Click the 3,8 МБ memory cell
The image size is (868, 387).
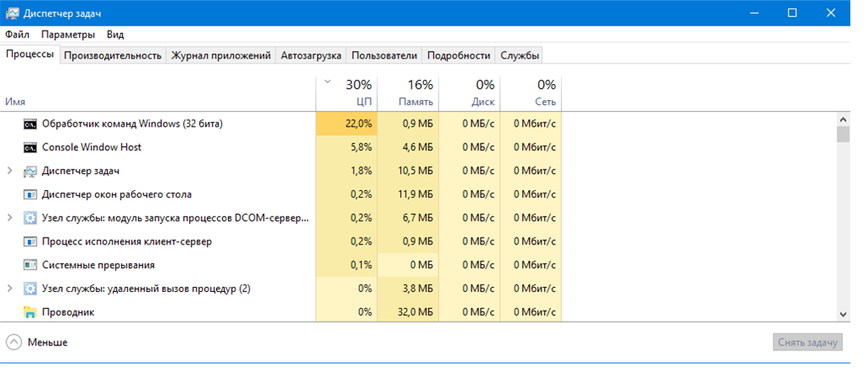(x=408, y=289)
